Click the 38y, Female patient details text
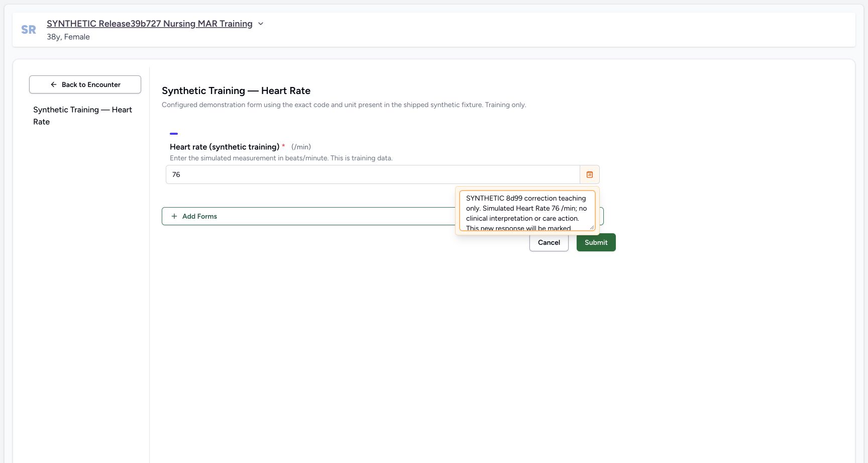This screenshot has height=463, width=868. point(68,37)
